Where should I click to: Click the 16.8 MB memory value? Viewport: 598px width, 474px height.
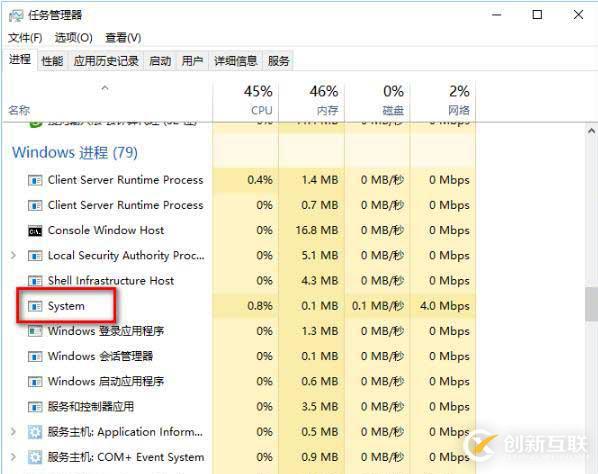click(x=317, y=230)
